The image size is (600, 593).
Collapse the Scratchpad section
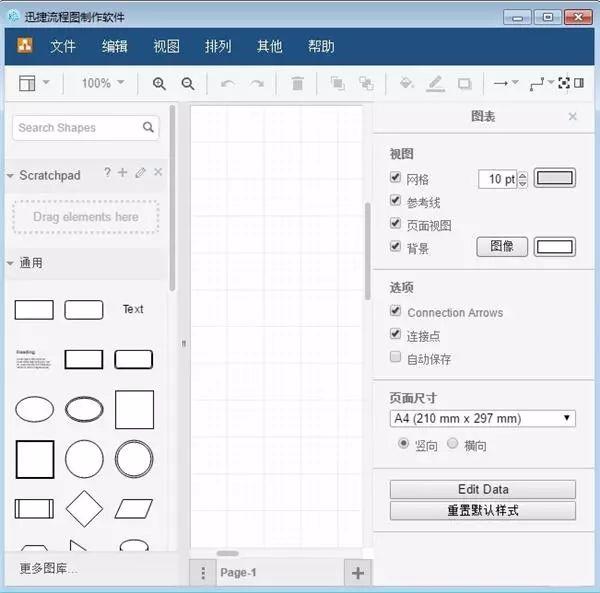10,176
